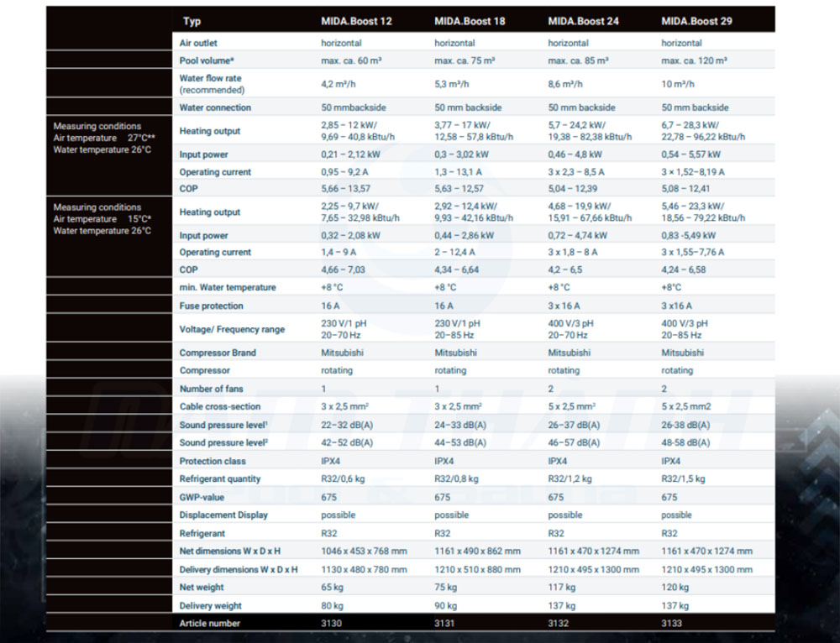Image resolution: width=840 pixels, height=643 pixels.
Task: Click the MIDA.Boost 18 column header
Action: [470, 21]
